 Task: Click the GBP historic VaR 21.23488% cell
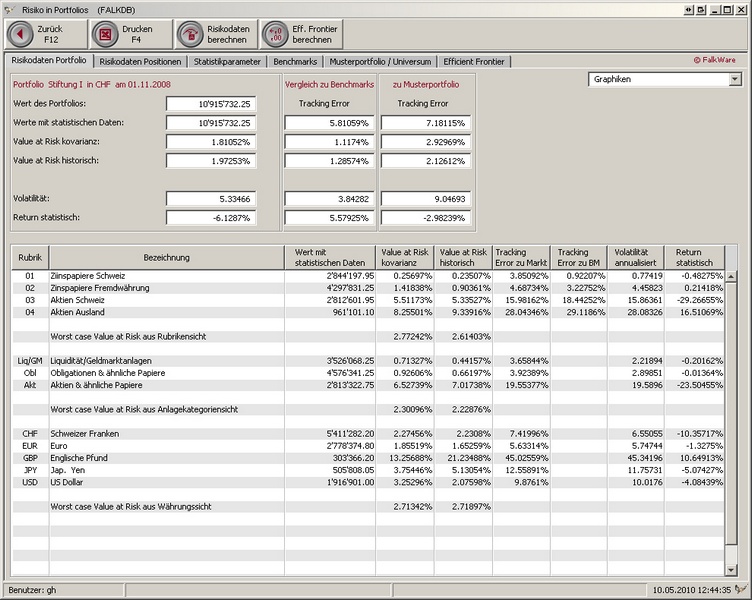tap(463, 458)
